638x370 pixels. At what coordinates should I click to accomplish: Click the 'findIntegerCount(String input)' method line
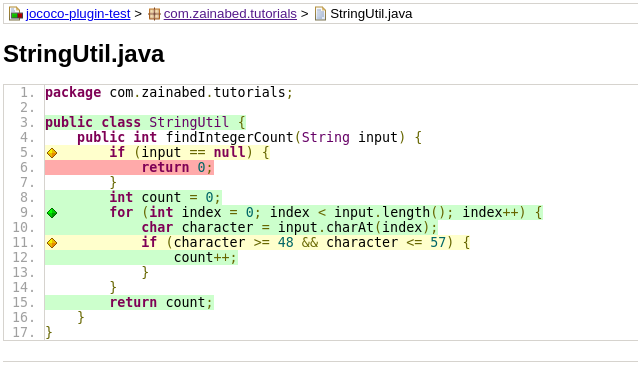(x=249, y=138)
